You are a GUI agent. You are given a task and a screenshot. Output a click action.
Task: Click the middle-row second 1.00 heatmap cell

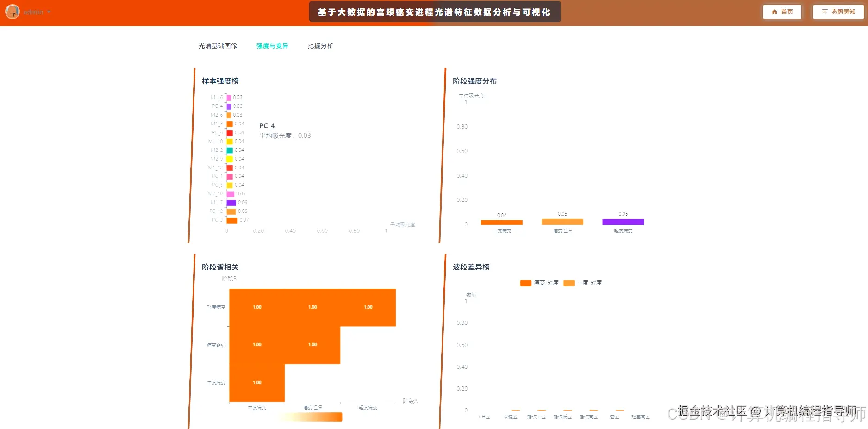(x=312, y=345)
